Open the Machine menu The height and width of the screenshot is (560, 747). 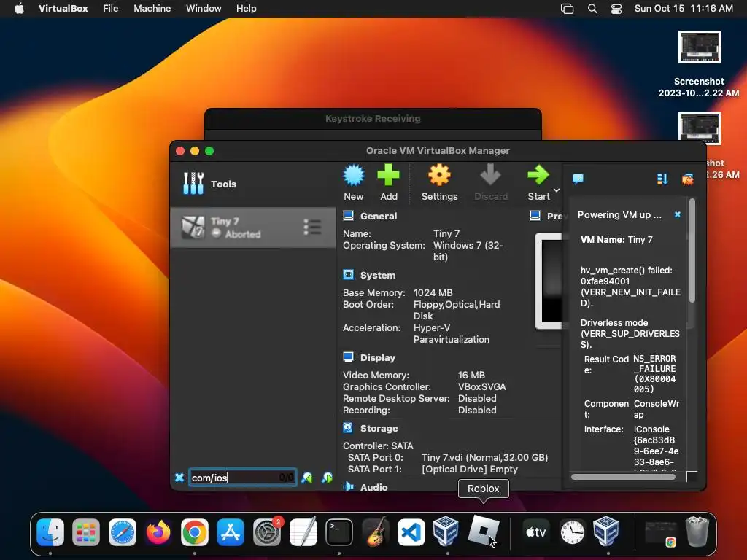click(x=152, y=9)
